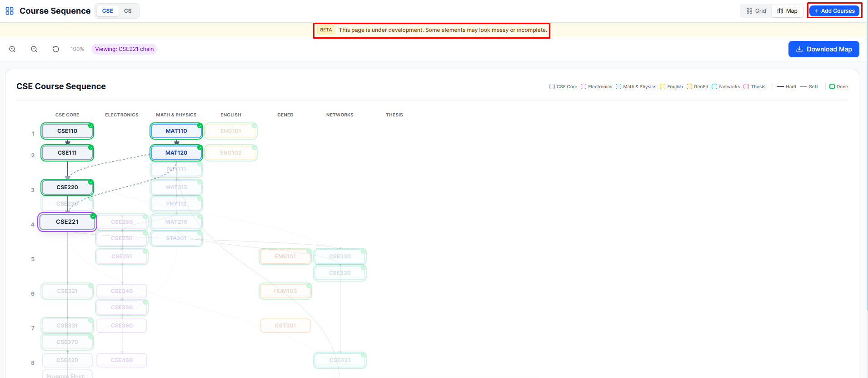Click the Hard line legend entry

(786, 86)
